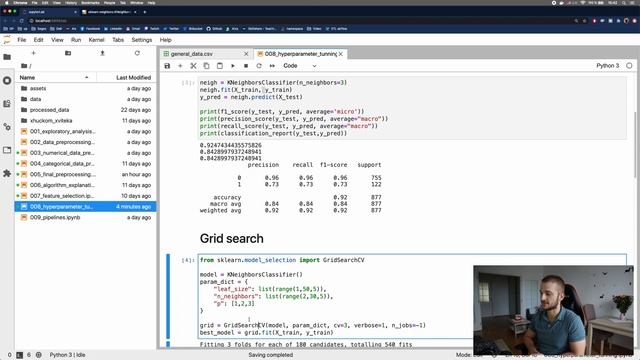Close the 008_hyperparameter_tunning tab
This screenshot has height=360, width=640.
coord(340,54)
